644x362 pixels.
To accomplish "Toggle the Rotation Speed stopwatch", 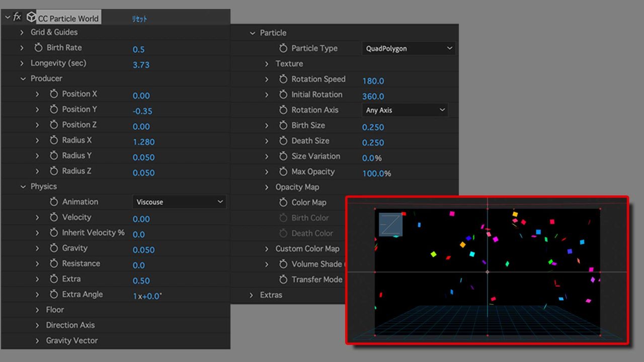I will pos(283,79).
